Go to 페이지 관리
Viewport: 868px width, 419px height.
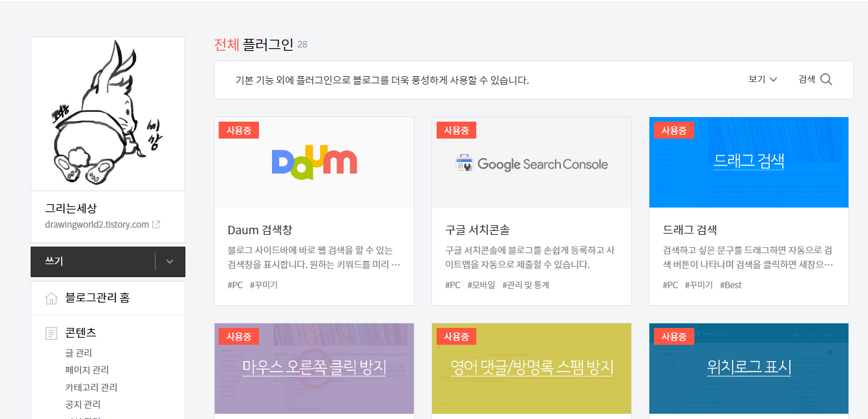pos(87,370)
